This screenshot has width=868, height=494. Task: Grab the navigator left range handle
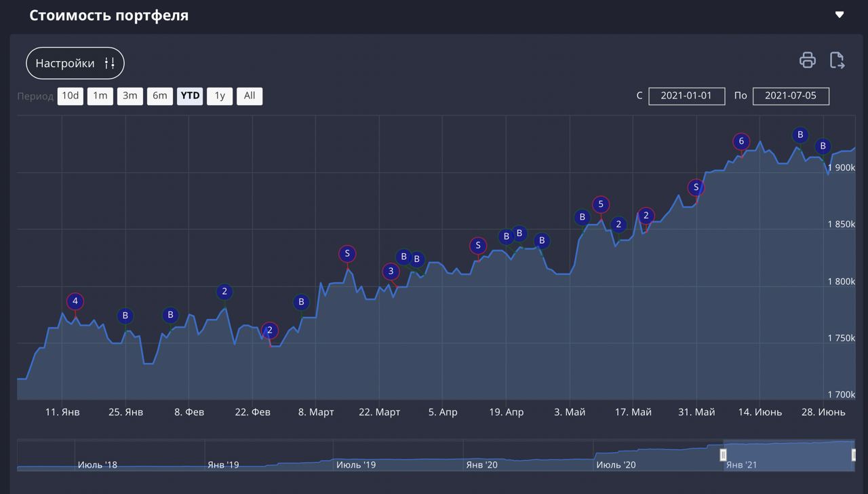(x=724, y=455)
